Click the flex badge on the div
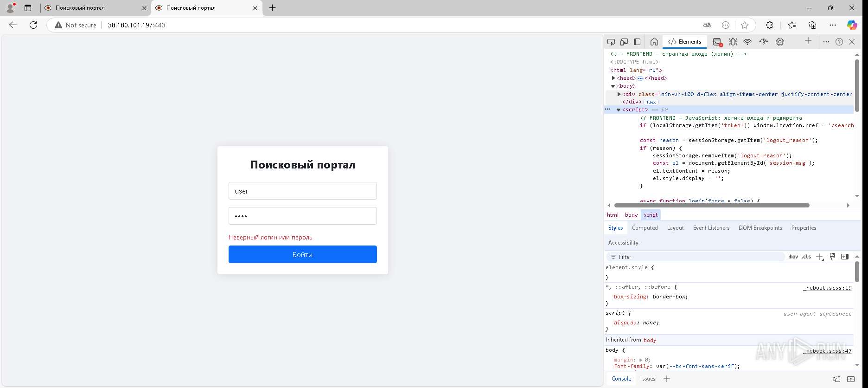This screenshot has height=388, width=868. (651, 102)
